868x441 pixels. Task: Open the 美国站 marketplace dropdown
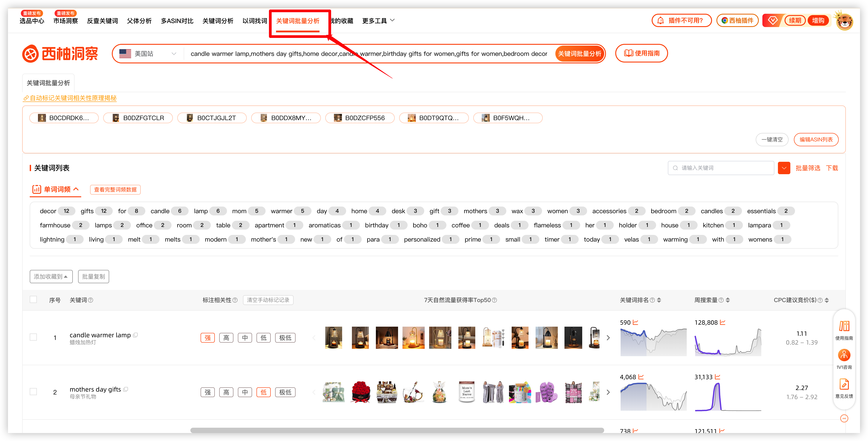pyautogui.click(x=148, y=54)
